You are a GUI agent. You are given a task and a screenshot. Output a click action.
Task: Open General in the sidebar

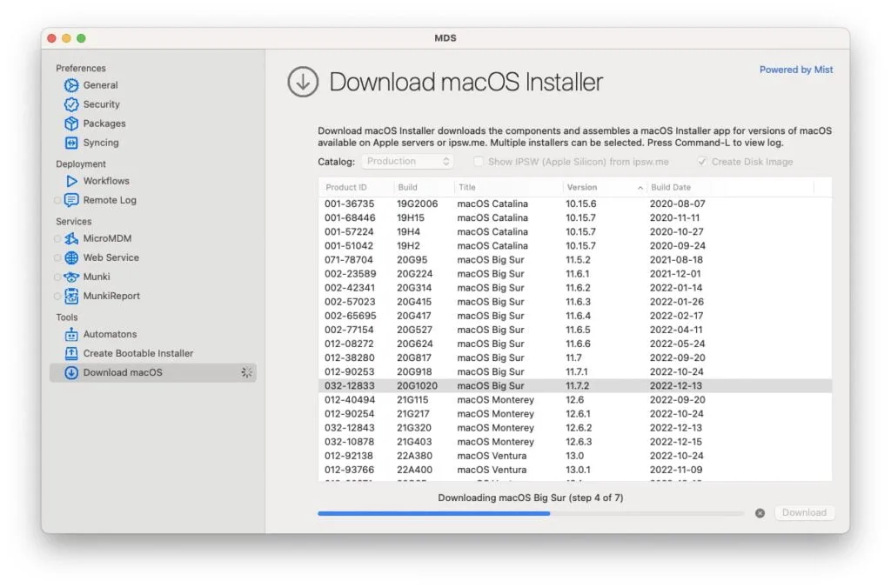pyautogui.click(x=101, y=85)
